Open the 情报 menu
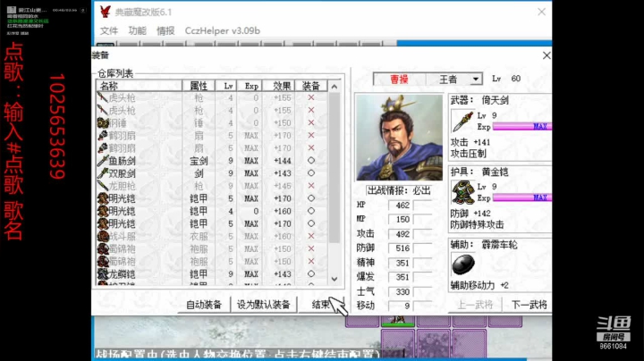The image size is (644, 361). (x=165, y=30)
